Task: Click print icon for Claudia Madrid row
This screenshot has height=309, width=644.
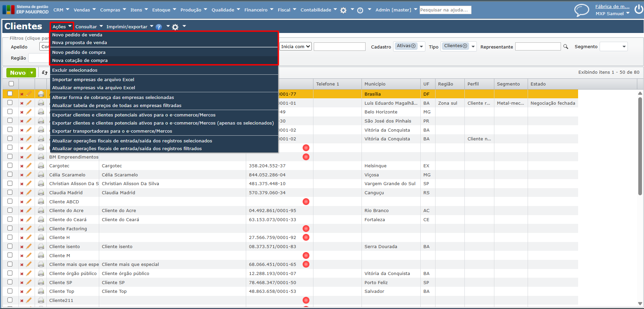Action: click(41, 193)
